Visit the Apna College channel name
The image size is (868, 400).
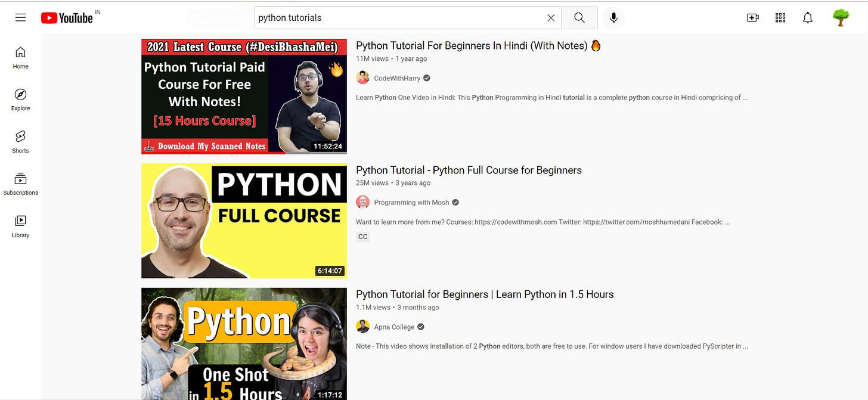[x=394, y=327]
